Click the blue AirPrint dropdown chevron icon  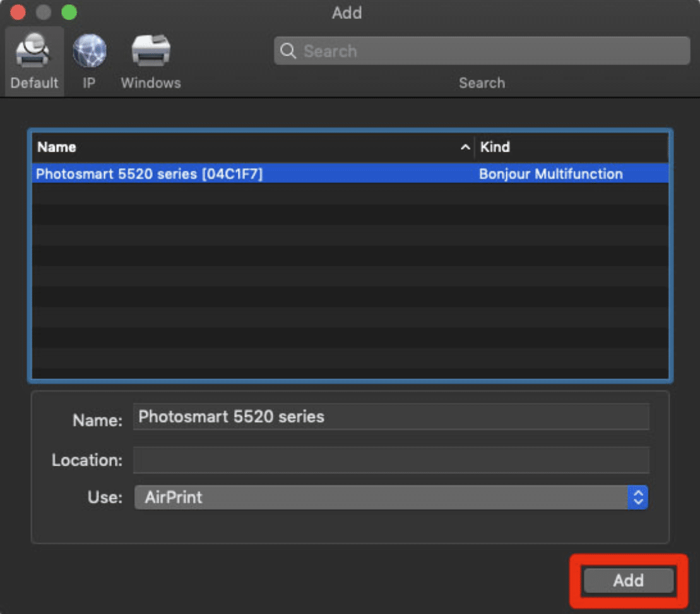pyautogui.click(x=639, y=497)
